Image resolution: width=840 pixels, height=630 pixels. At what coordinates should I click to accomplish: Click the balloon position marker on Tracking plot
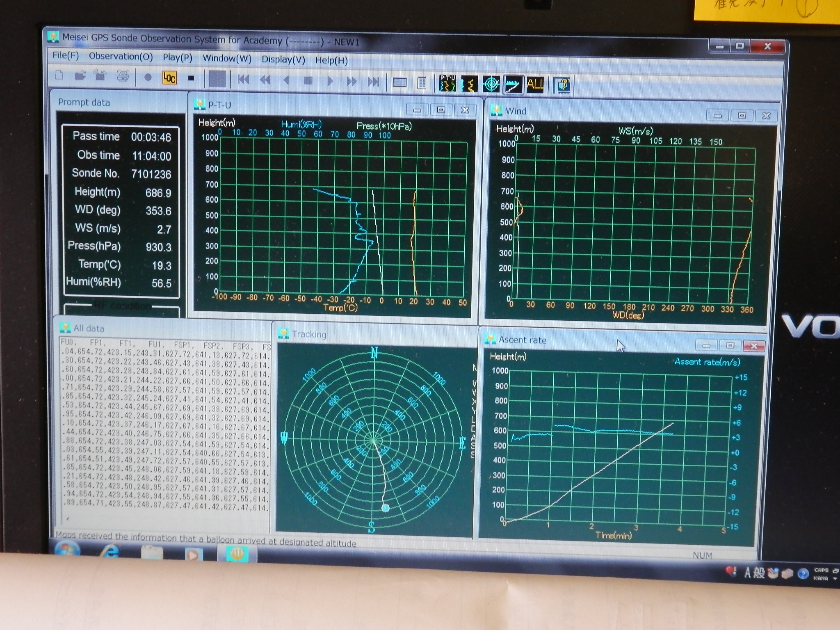point(385,508)
